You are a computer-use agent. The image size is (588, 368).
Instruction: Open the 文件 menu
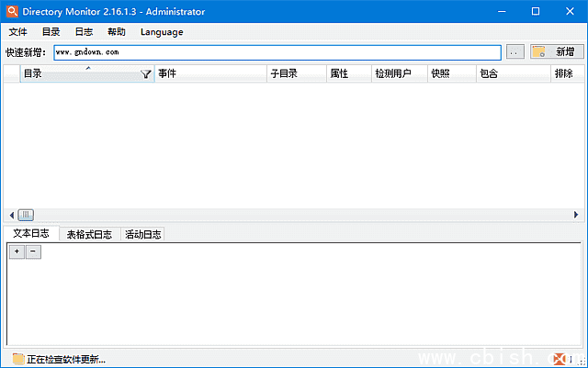[18, 32]
